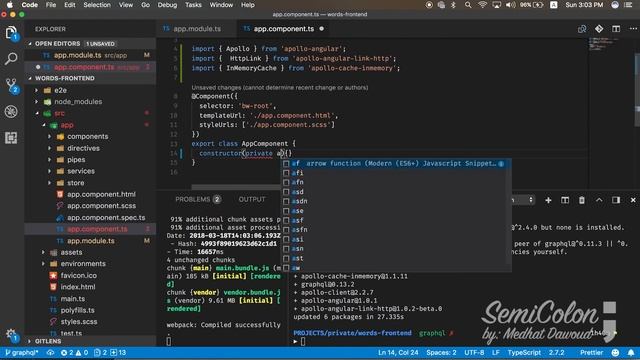The height and width of the screenshot is (360, 640).
Task: Close the terminal panel
Action: pos(633,200)
